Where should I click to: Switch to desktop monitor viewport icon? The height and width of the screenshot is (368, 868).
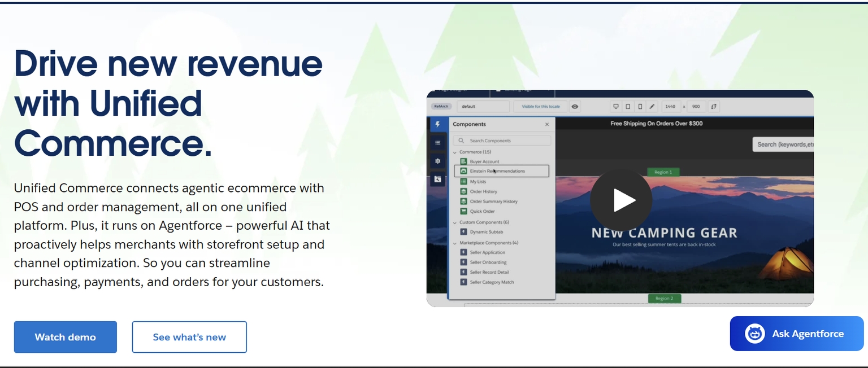click(x=616, y=106)
